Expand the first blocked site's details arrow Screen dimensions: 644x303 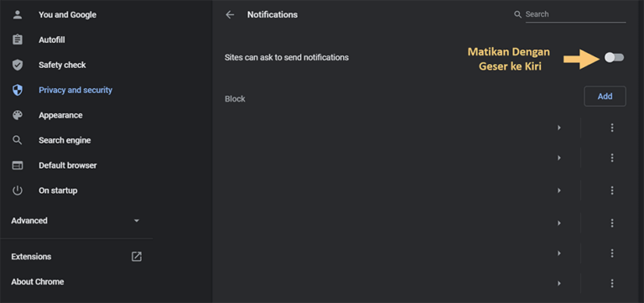tap(559, 128)
